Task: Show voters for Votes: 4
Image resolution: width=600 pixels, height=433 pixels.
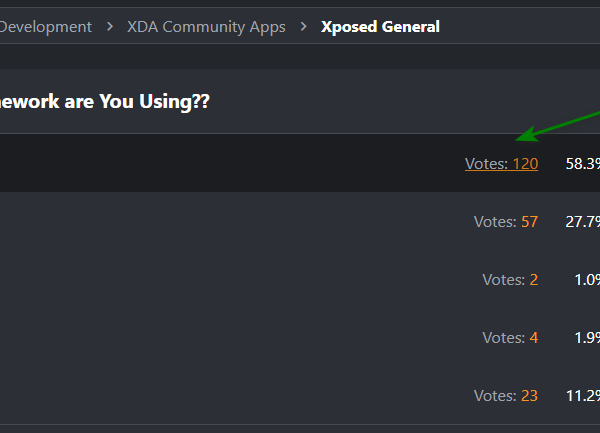Action: (x=509, y=337)
